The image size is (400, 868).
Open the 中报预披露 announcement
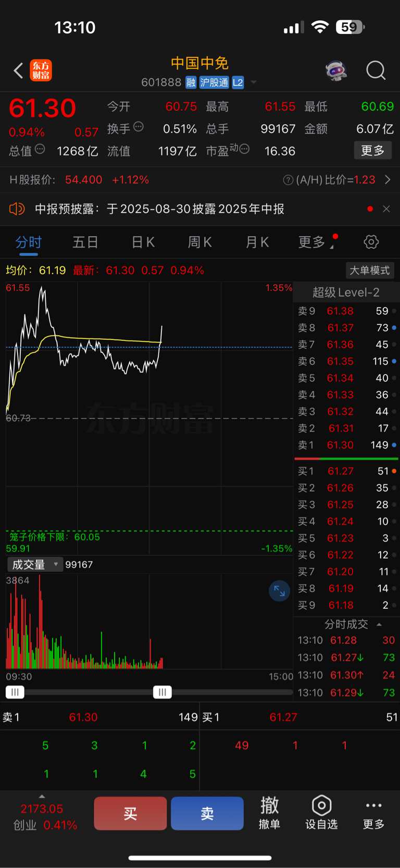pyautogui.click(x=159, y=209)
